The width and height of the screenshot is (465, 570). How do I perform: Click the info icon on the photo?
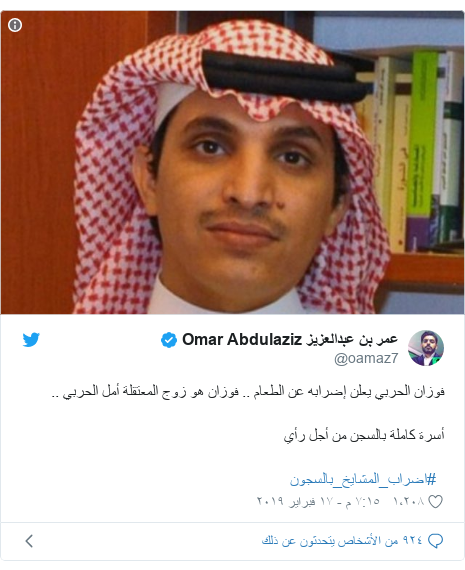coord(15,25)
